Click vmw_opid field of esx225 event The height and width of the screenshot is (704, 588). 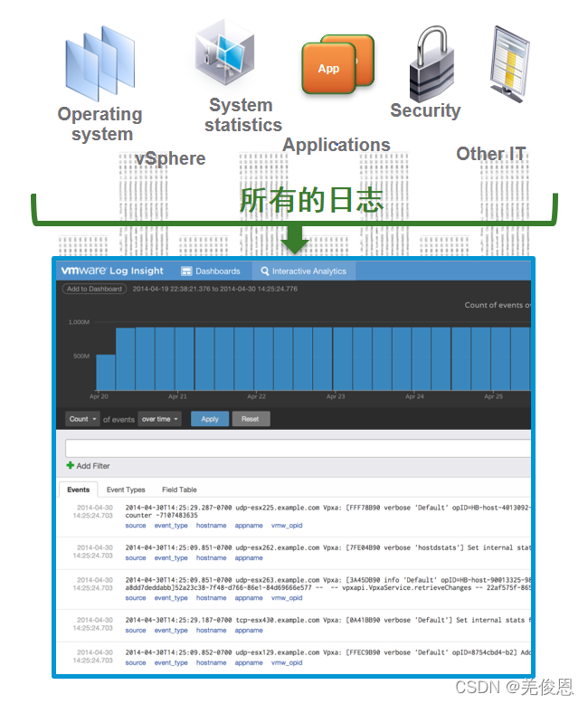pyautogui.click(x=287, y=526)
